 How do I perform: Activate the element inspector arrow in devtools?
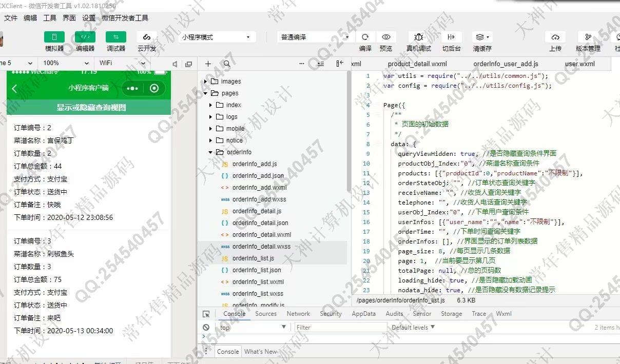[x=206, y=314]
